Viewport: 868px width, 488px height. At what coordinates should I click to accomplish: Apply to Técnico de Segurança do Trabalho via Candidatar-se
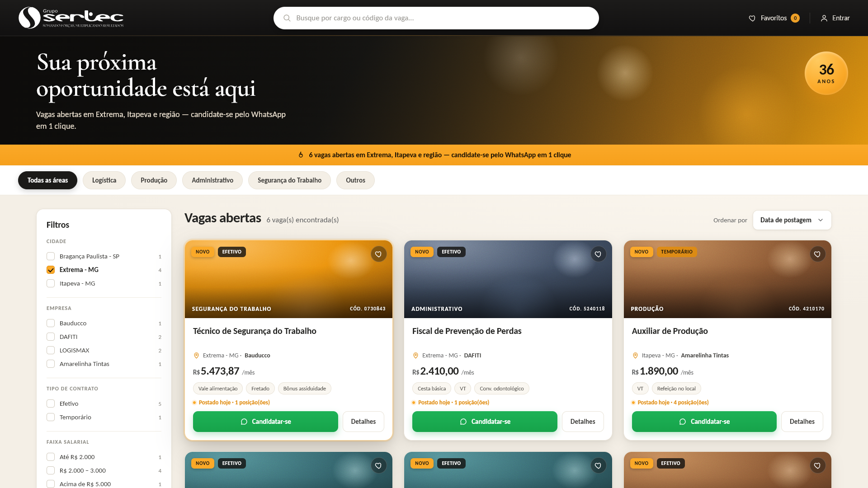[x=265, y=422]
